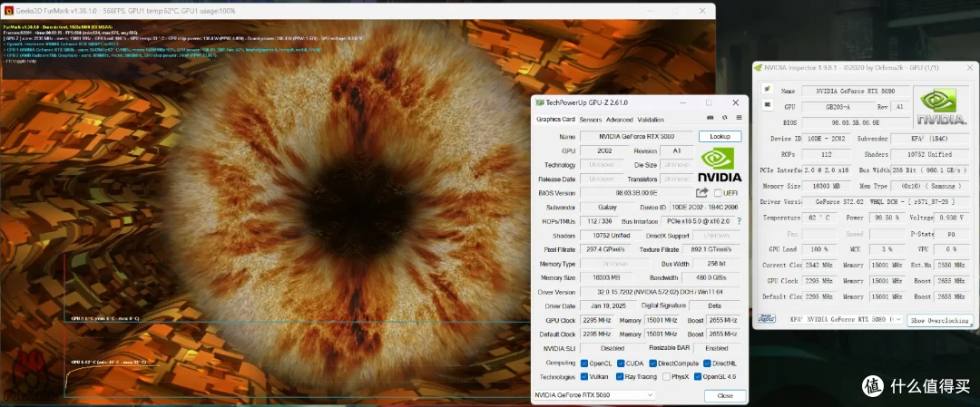Viewport: 980px width, 407px height.
Task: Switch to the Advanced tab
Action: coord(620,120)
